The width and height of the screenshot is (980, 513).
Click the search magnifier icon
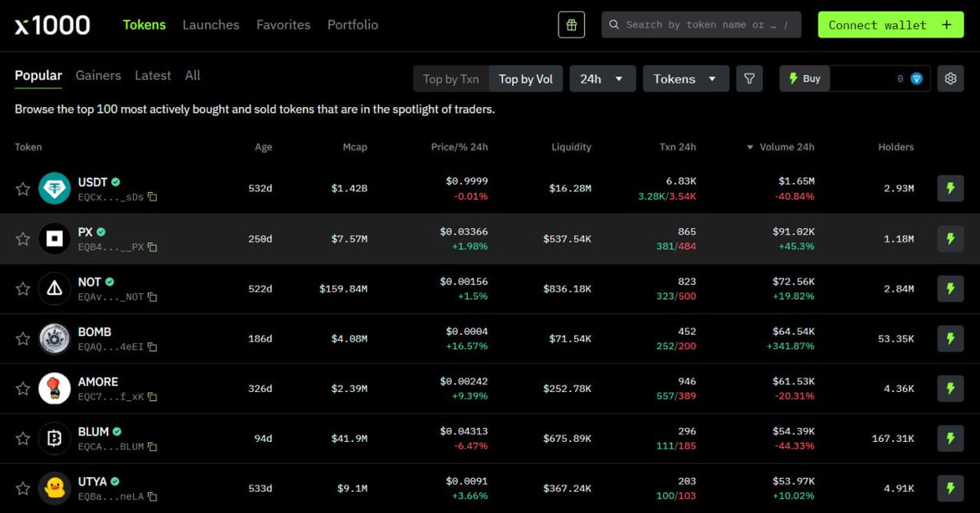click(x=613, y=25)
